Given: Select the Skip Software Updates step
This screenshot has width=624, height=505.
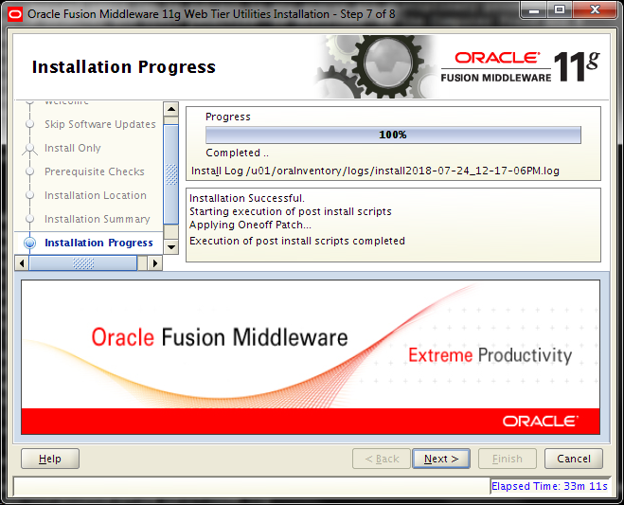Looking at the screenshot, I should 100,124.
